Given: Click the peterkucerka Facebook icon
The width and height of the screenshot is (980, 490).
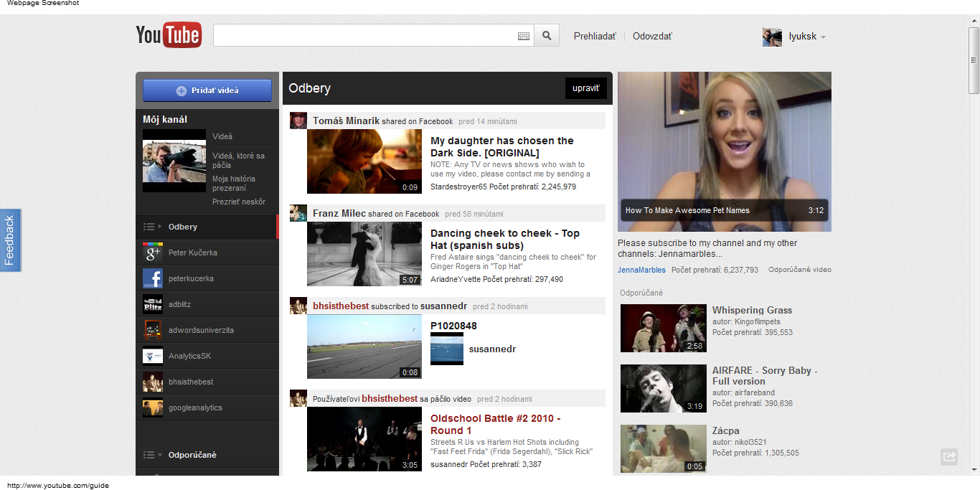Looking at the screenshot, I should coord(153,278).
